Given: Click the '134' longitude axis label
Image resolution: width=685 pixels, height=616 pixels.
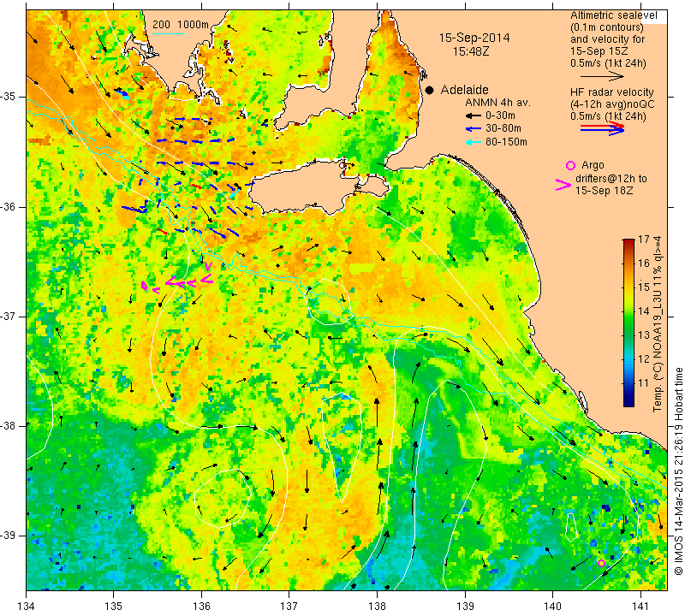Looking at the screenshot, I should coord(27,607).
